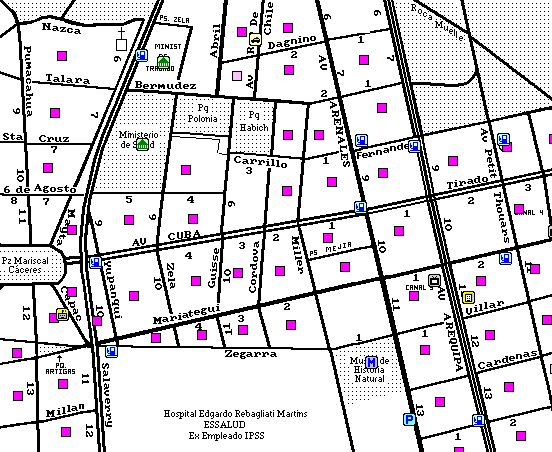
Task: Click the Museo de Historia Natural text
Action: 369,370
